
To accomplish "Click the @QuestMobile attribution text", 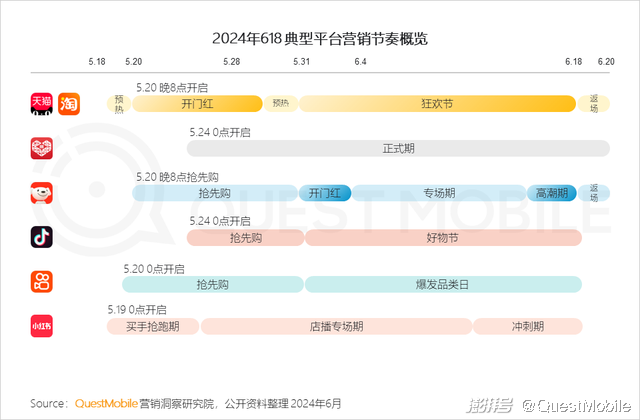I will pos(577,406).
